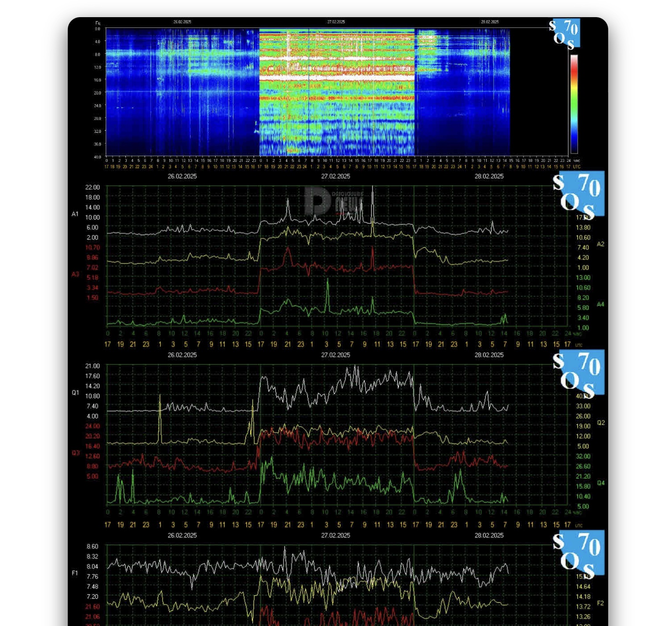Click the 27.02.2025 date above amplitude chart

point(336,176)
